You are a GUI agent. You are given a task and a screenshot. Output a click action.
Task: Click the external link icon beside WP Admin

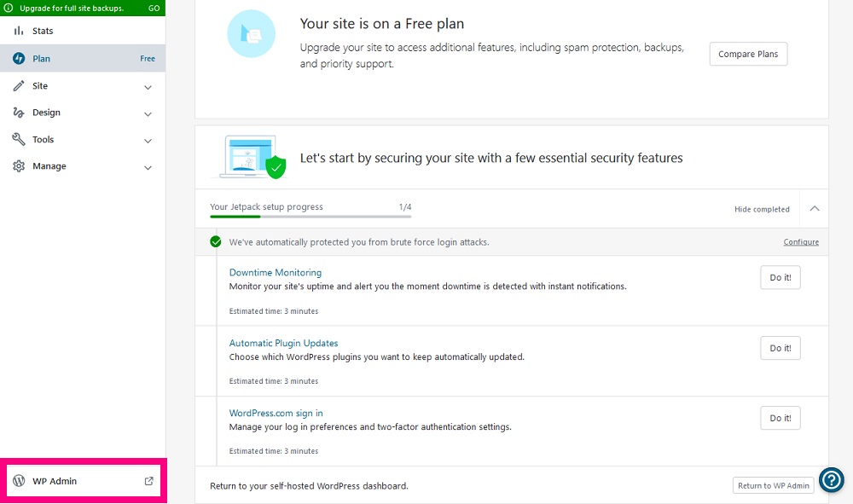(x=148, y=481)
